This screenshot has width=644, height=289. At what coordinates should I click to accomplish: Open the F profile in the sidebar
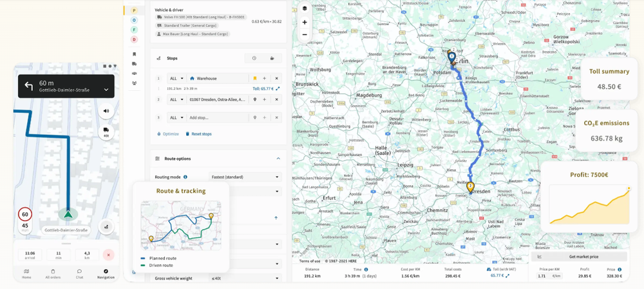click(134, 30)
